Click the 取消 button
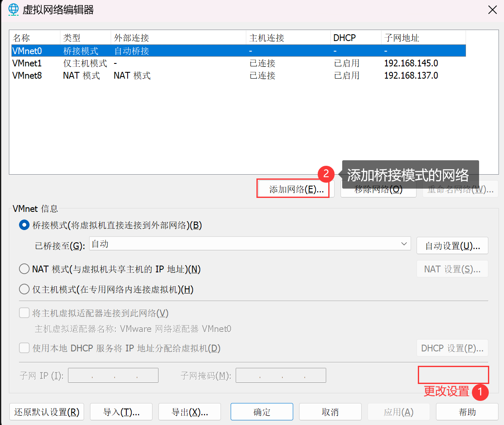This screenshot has height=425, width=504. (330, 412)
